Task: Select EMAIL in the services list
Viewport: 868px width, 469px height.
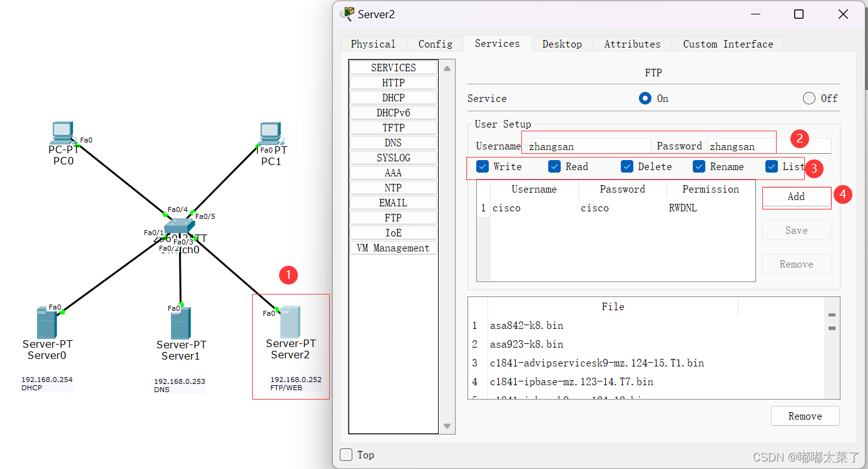Action: click(x=394, y=203)
